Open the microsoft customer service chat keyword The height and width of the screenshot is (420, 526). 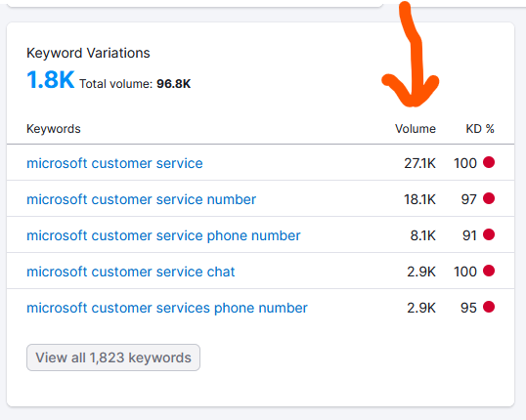[130, 272]
